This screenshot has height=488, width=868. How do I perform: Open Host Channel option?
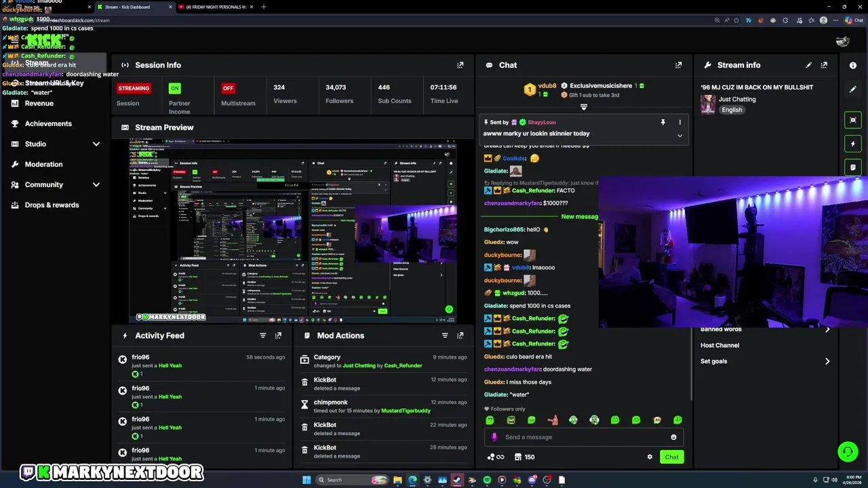pyautogui.click(x=719, y=345)
